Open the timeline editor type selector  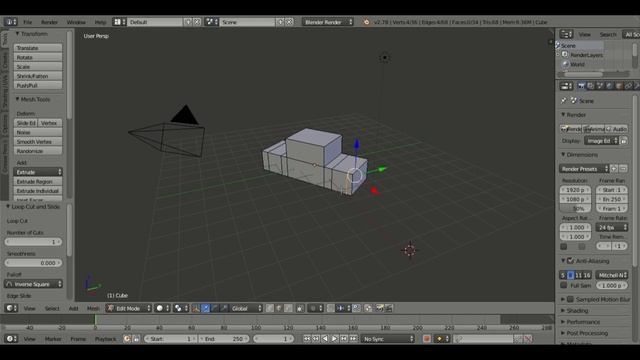[x=11, y=339]
